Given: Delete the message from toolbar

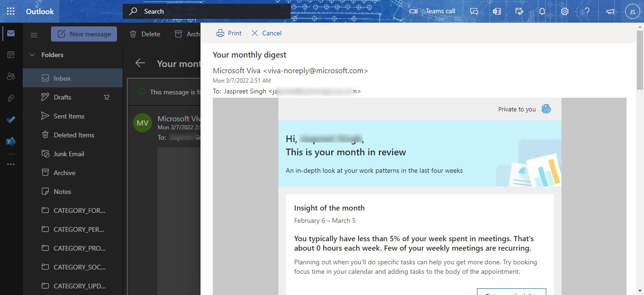Looking at the screenshot, I should [145, 34].
